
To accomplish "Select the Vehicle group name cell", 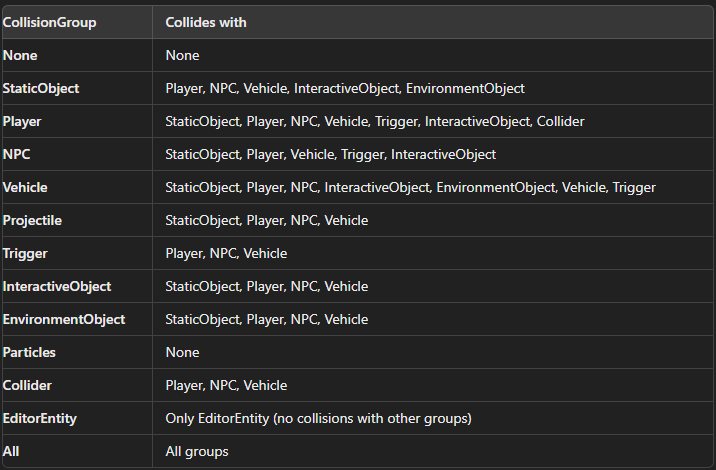I will point(25,187).
